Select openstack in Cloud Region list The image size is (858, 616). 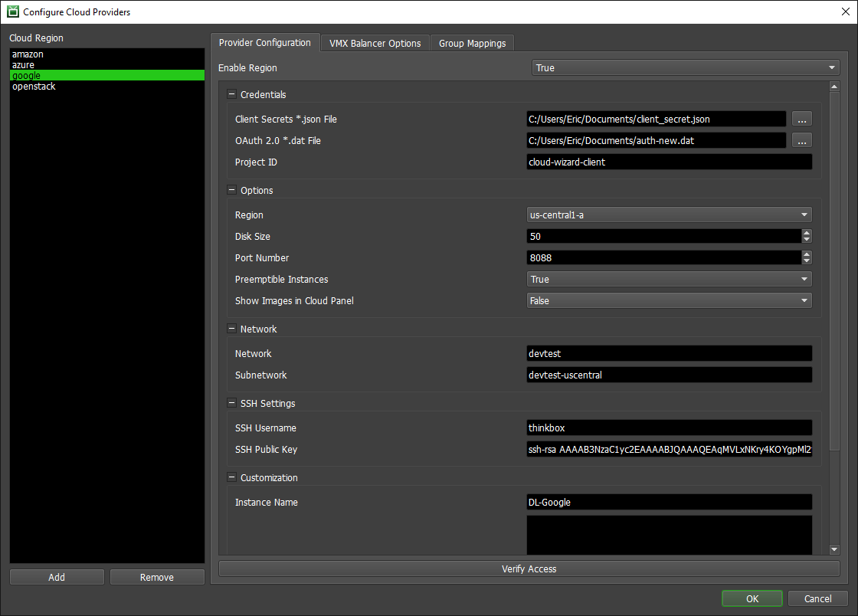click(x=106, y=87)
